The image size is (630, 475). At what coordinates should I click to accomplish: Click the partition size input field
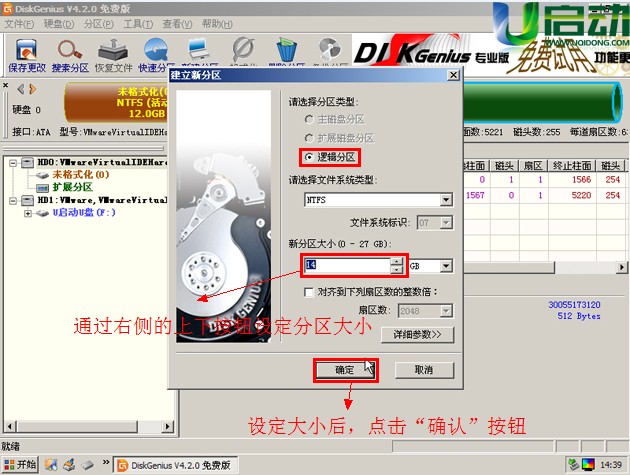point(348,265)
